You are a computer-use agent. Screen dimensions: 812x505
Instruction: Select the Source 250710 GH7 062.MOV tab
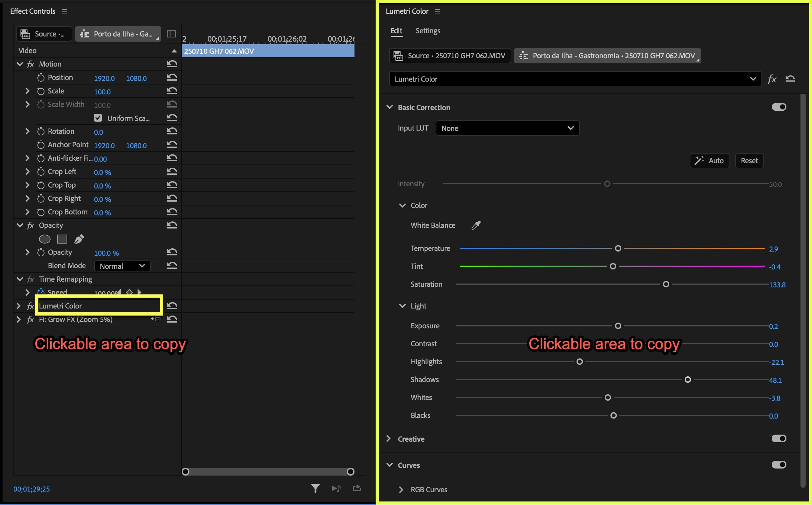coord(450,56)
